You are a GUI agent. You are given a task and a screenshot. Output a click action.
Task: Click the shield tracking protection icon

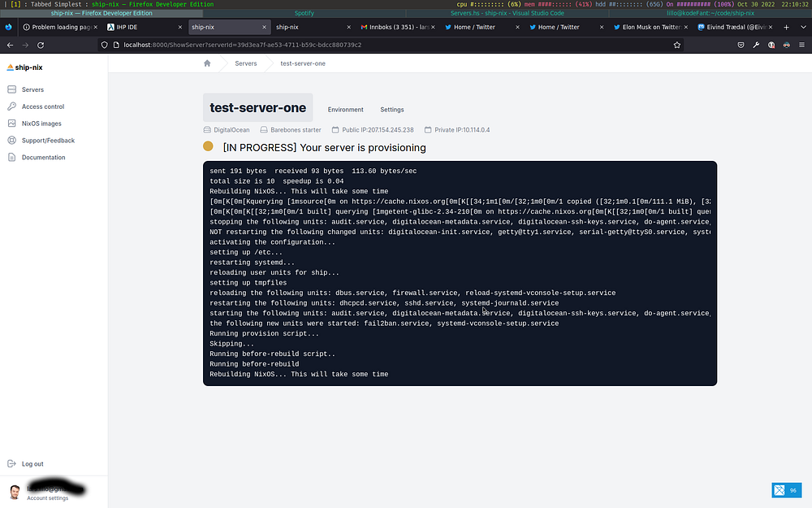click(104, 45)
